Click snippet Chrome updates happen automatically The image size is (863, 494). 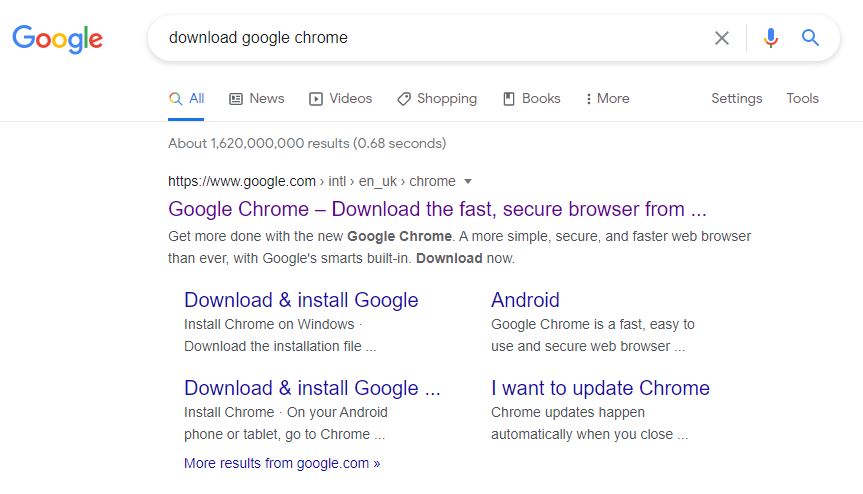589,423
